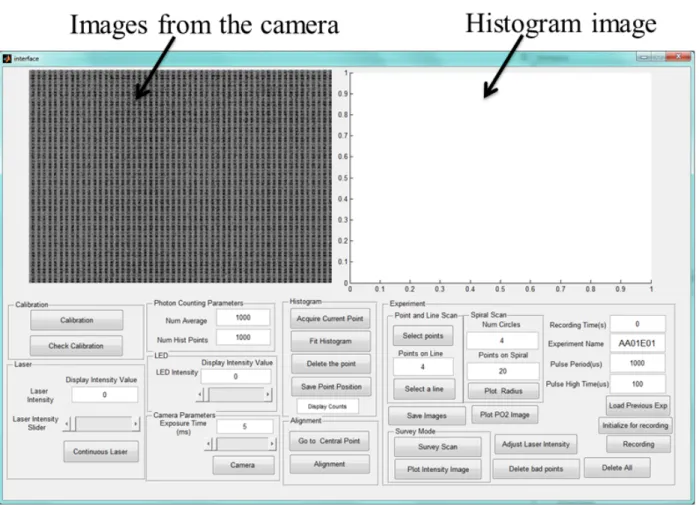Click Delete the point button
Viewport: 699px width, 505px height.
click(331, 364)
